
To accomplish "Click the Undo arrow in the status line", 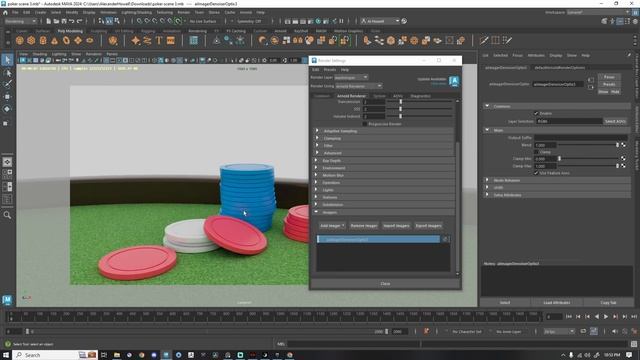I will (x=72, y=21).
